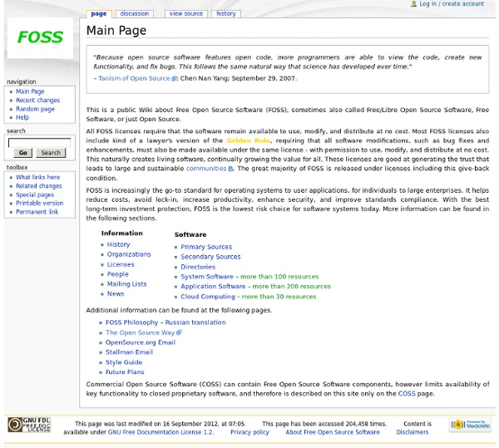Click external link icon after The Open Source Way
This screenshot has width=499, height=448.
tap(179, 332)
